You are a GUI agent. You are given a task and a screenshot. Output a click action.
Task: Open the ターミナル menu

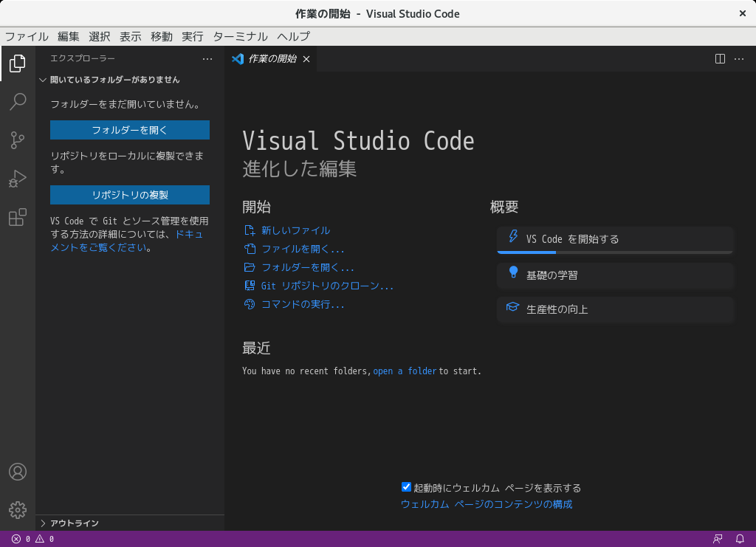(240, 37)
